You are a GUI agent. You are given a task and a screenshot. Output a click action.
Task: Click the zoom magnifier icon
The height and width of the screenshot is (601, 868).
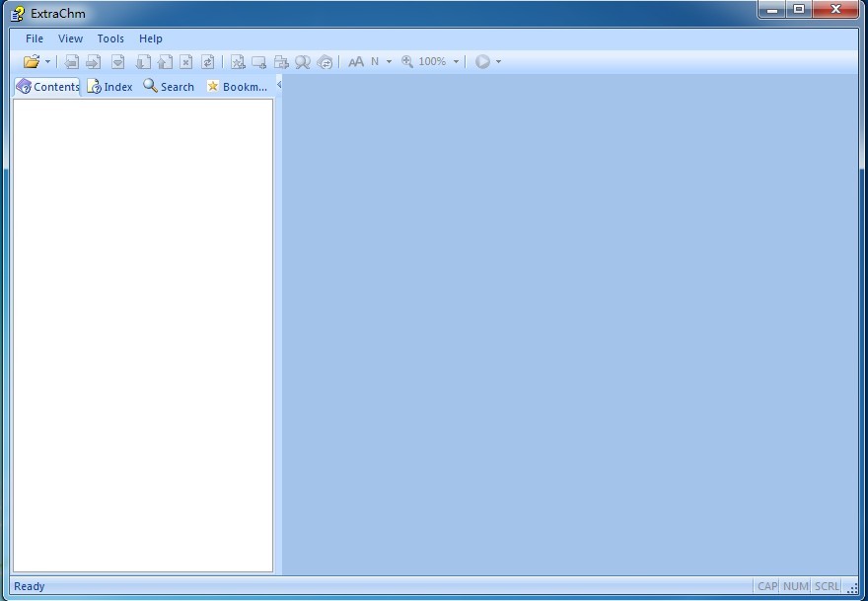click(x=406, y=61)
